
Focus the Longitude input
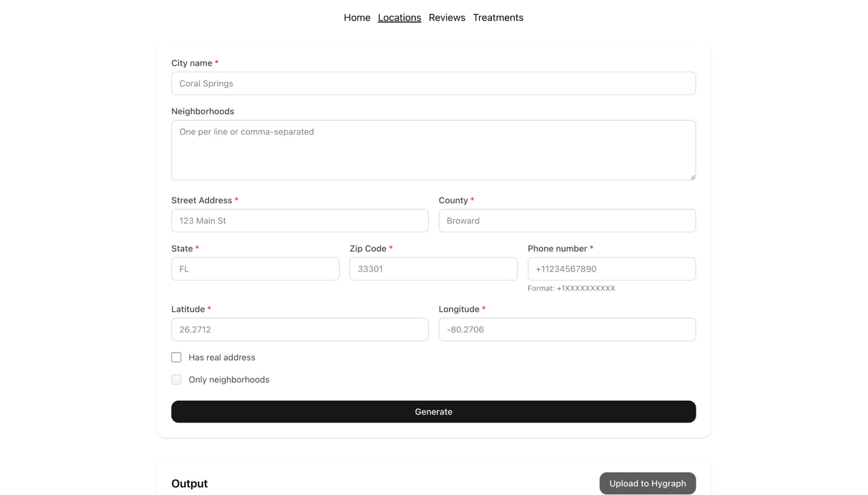pos(567,329)
